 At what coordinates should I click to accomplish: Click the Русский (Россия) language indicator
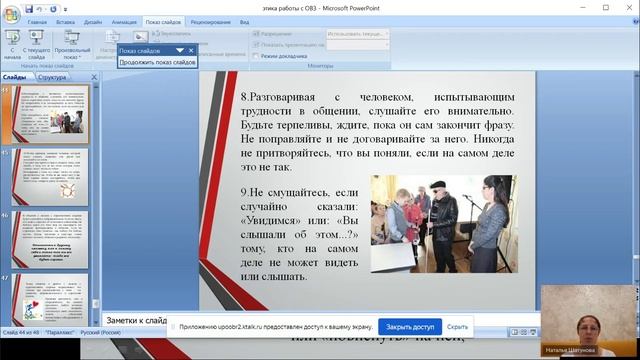tap(100, 333)
